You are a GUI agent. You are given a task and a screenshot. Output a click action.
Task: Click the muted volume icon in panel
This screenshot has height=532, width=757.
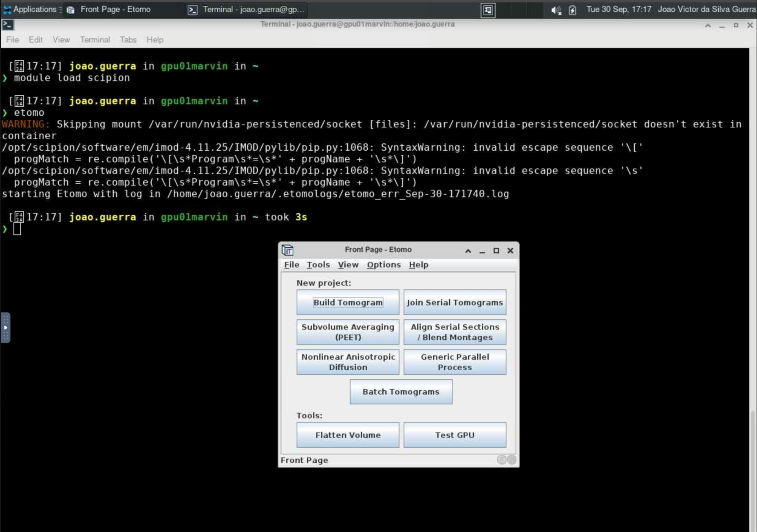coord(556,10)
